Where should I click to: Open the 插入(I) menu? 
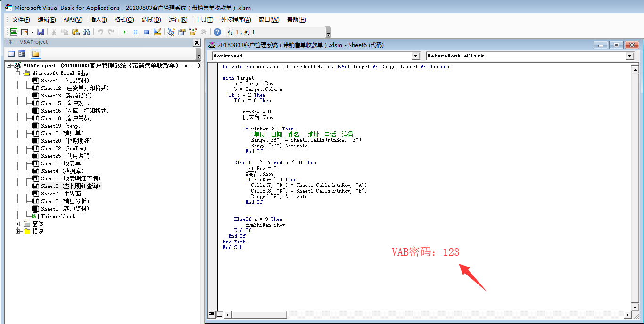coord(98,20)
